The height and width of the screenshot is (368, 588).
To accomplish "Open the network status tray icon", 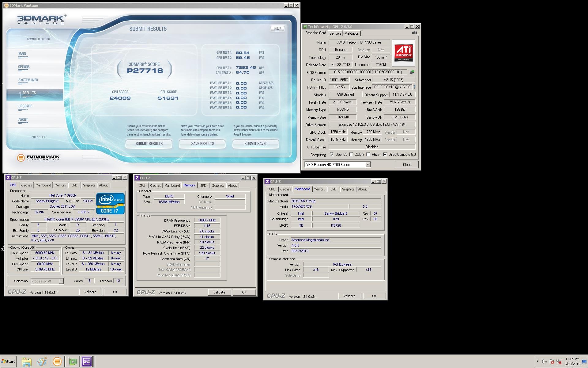I will pyautogui.click(x=559, y=362).
